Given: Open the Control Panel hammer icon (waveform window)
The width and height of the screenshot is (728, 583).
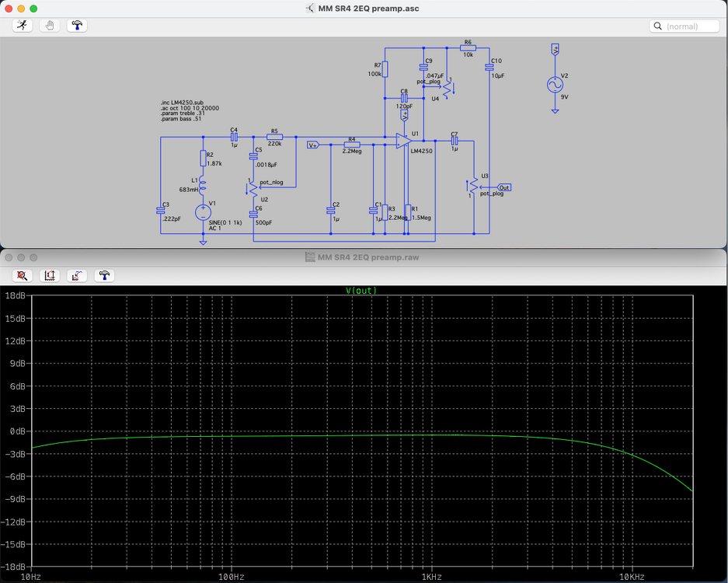Looking at the screenshot, I should pos(103,275).
